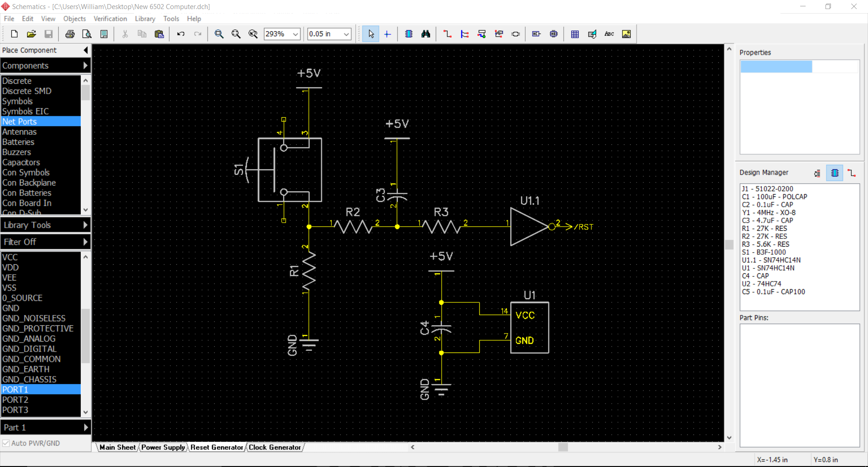Switch to the Power Supply sheet tab

coord(163,447)
